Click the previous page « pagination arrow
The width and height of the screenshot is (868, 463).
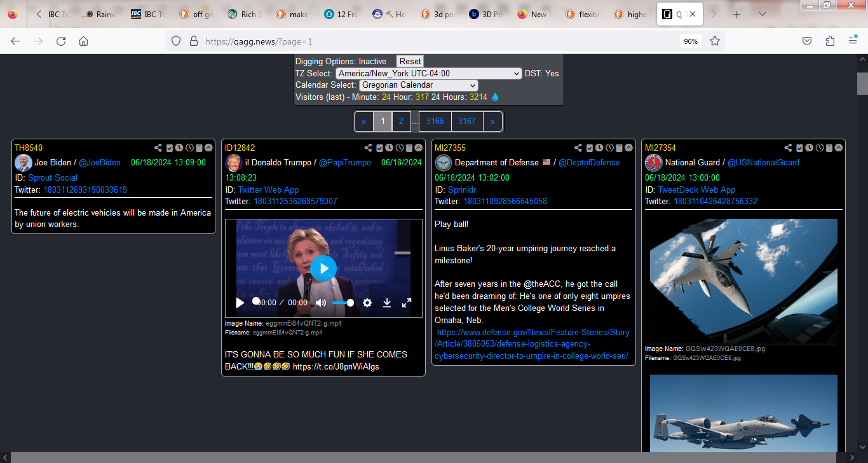click(x=364, y=121)
